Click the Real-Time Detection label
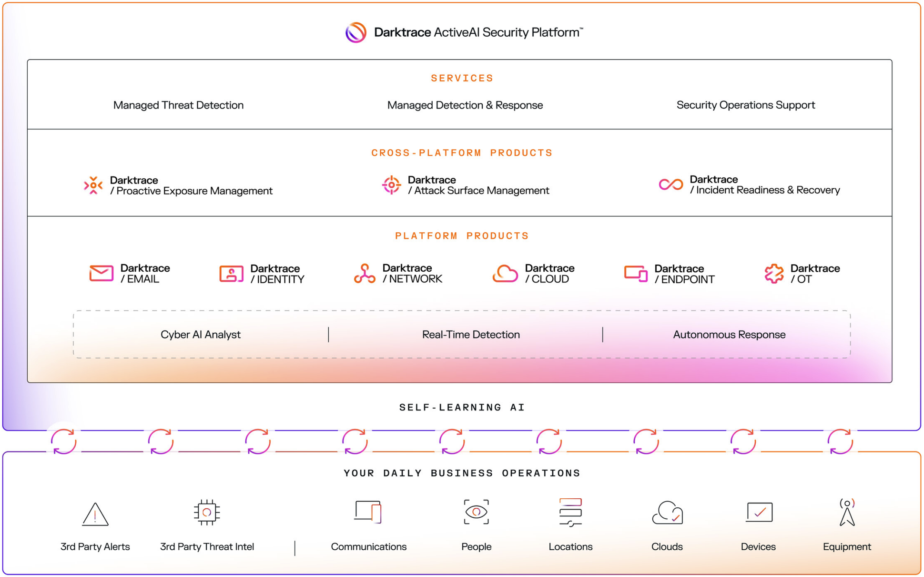This screenshot has width=924, height=577. [471, 335]
